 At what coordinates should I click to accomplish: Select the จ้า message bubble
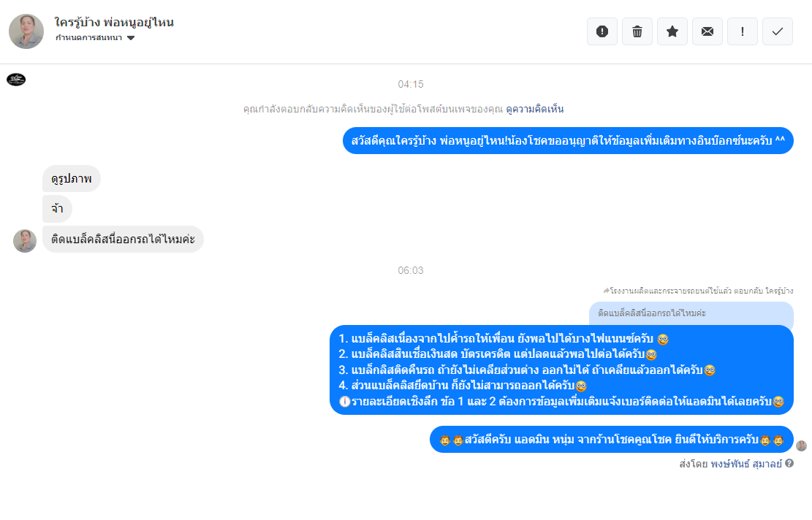[x=57, y=209]
